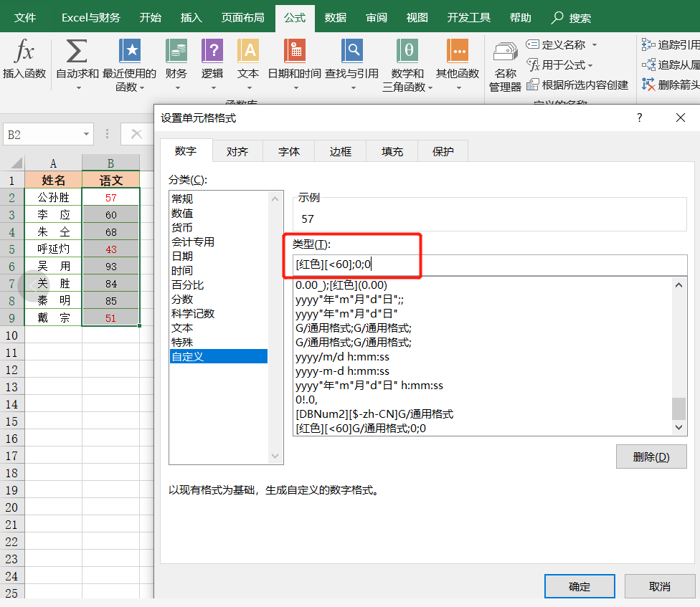Click the format list scrollbar up arrow
Screen dimensions: 700x607
point(679,285)
